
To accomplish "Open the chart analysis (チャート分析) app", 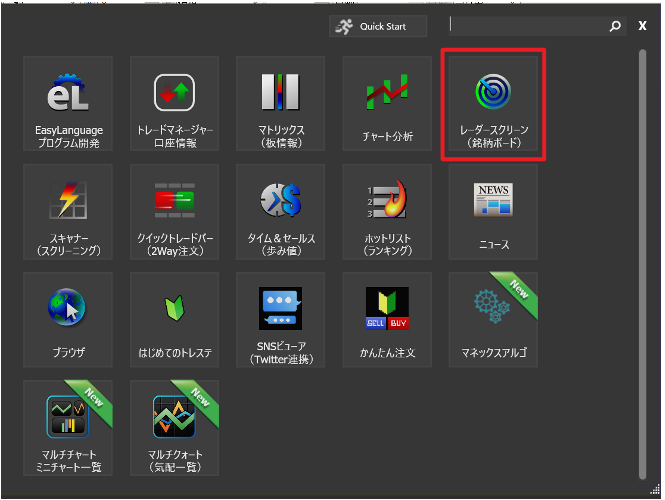I will click(x=387, y=103).
